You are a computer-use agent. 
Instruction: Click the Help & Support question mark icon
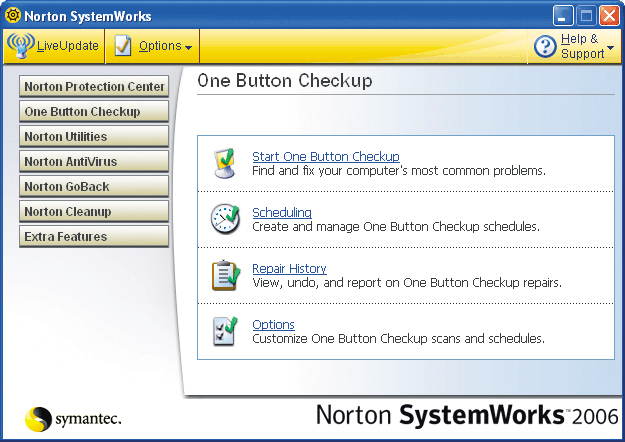pyautogui.click(x=545, y=46)
